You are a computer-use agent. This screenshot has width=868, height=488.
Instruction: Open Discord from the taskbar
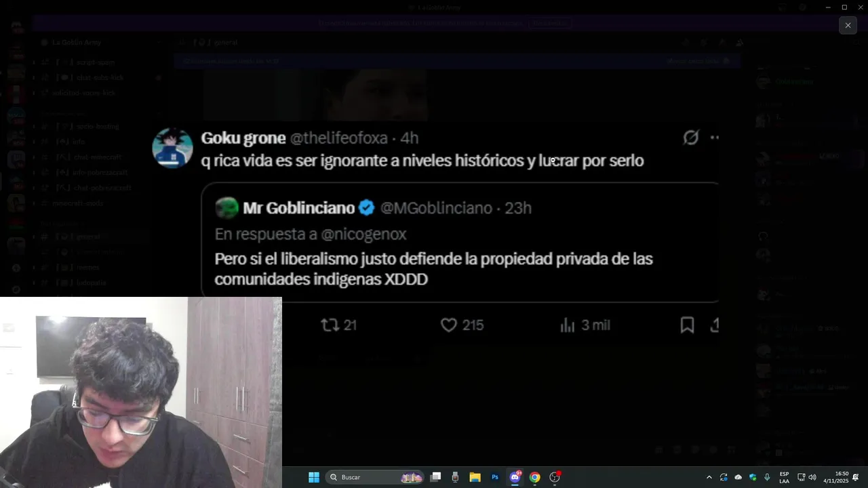click(x=515, y=477)
